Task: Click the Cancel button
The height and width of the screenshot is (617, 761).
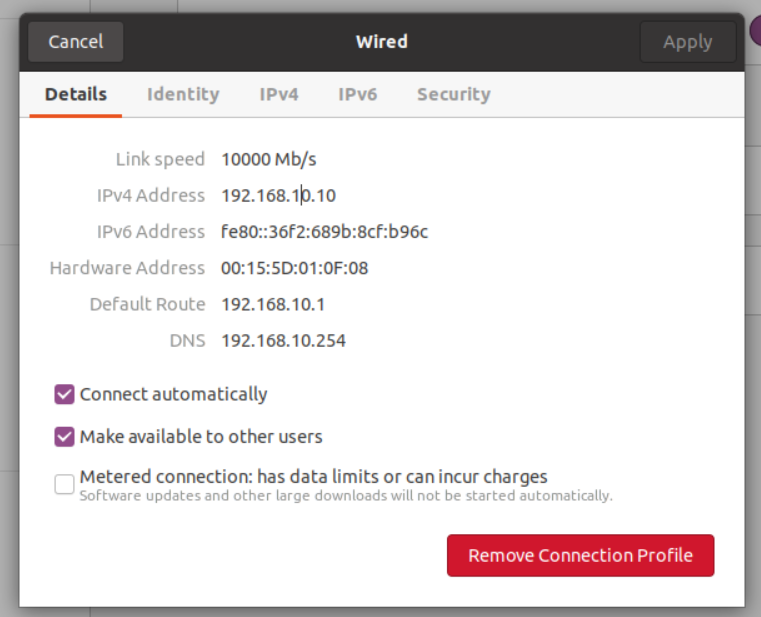Action: pyautogui.click(x=76, y=42)
